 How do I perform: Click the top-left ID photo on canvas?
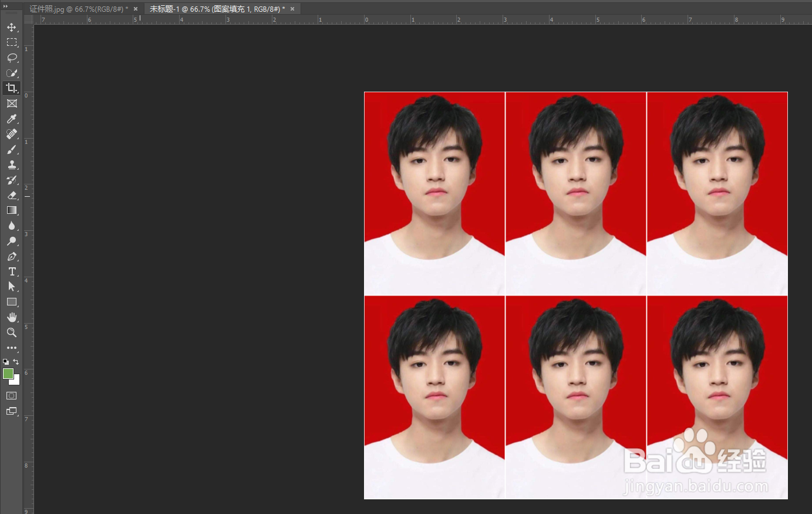434,194
